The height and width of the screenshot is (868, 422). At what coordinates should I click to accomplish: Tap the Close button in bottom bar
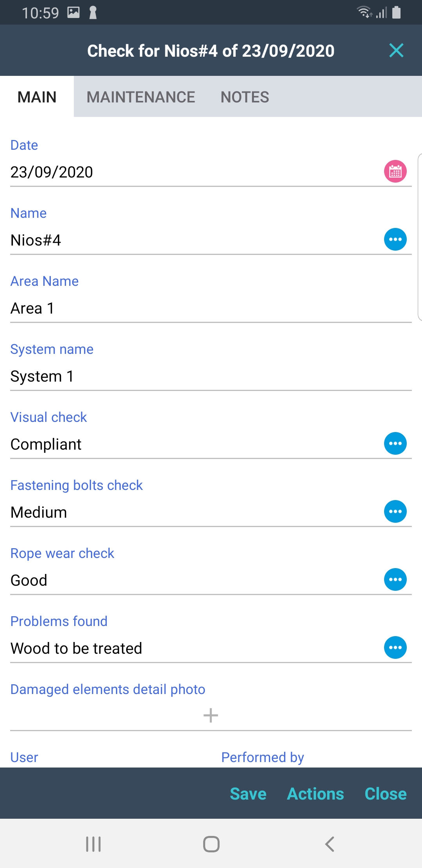click(x=385, y=794)
